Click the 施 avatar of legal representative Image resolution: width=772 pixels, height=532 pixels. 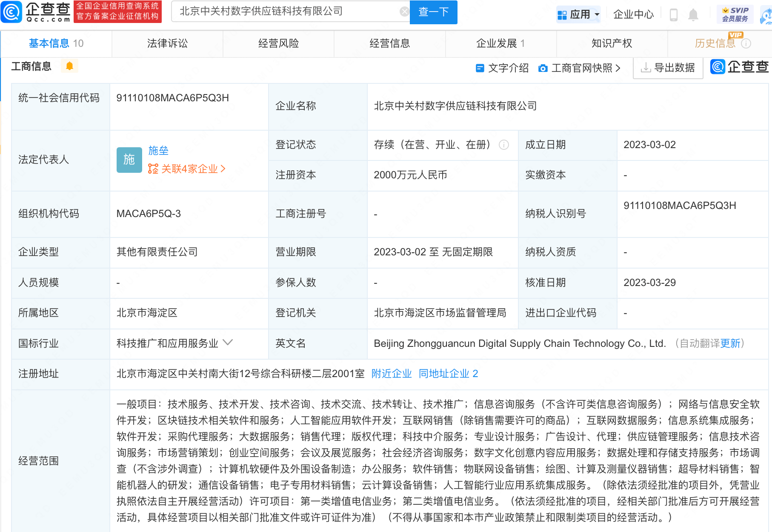[129, 160]
